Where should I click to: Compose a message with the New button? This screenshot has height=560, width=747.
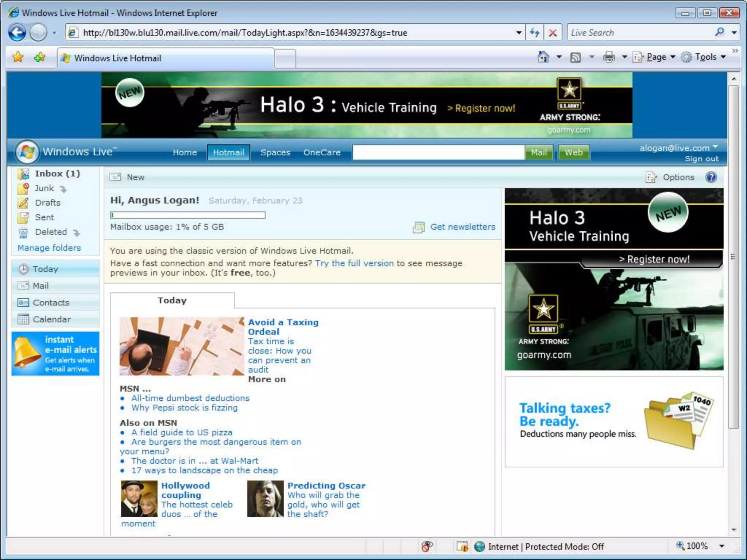point(127,177)
